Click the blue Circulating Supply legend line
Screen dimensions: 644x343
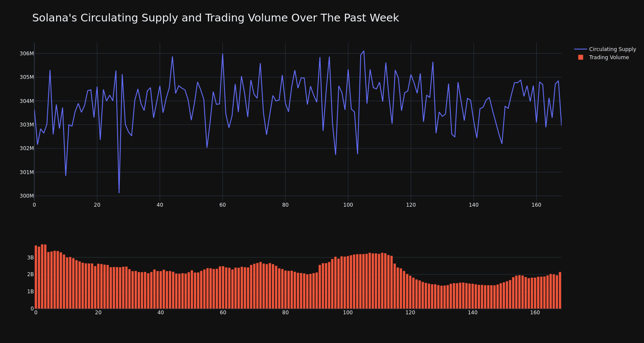[x=580, y=49]
